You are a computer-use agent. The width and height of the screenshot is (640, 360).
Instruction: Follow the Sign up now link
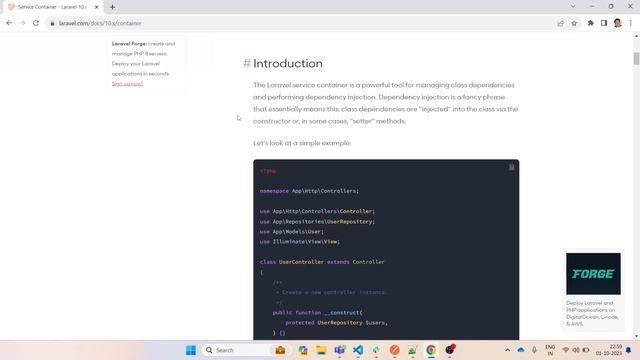(127, 84)
